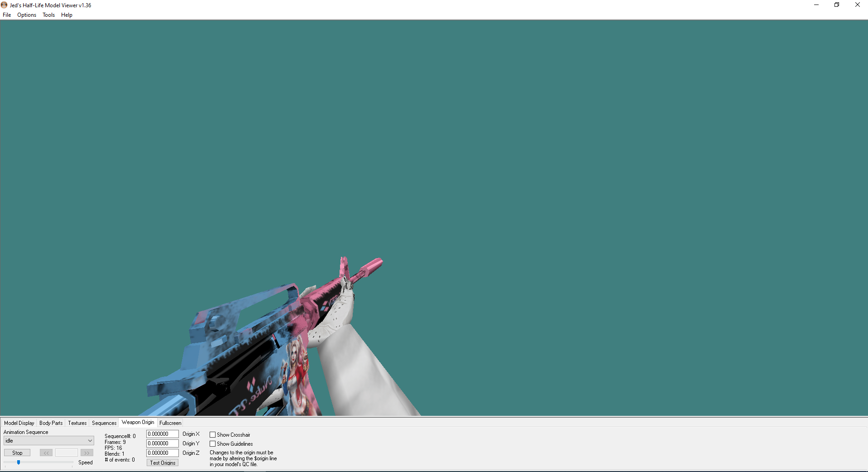Open the Tools menu
Image resolution: width=868 pixels, height=472 pixels.
point(48,15)
